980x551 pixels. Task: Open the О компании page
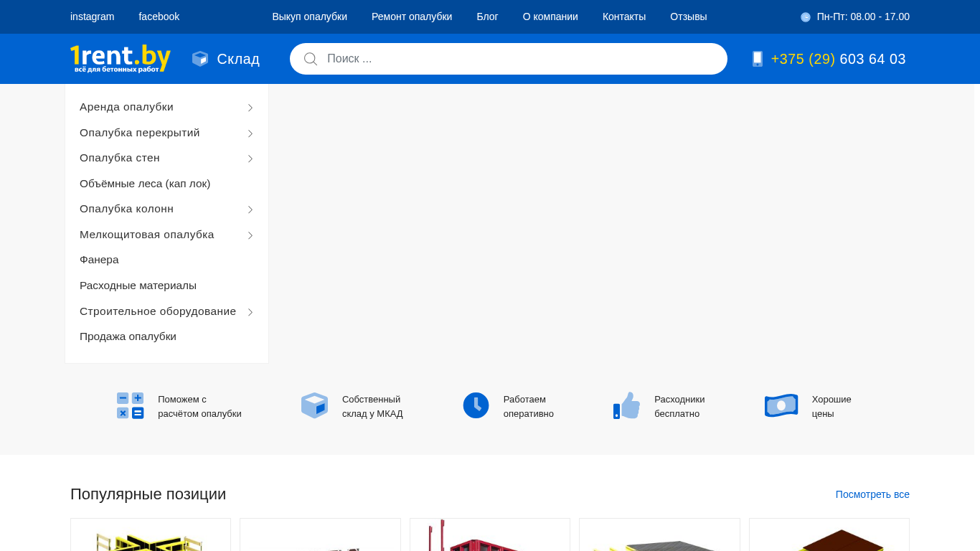pos(550,17)
